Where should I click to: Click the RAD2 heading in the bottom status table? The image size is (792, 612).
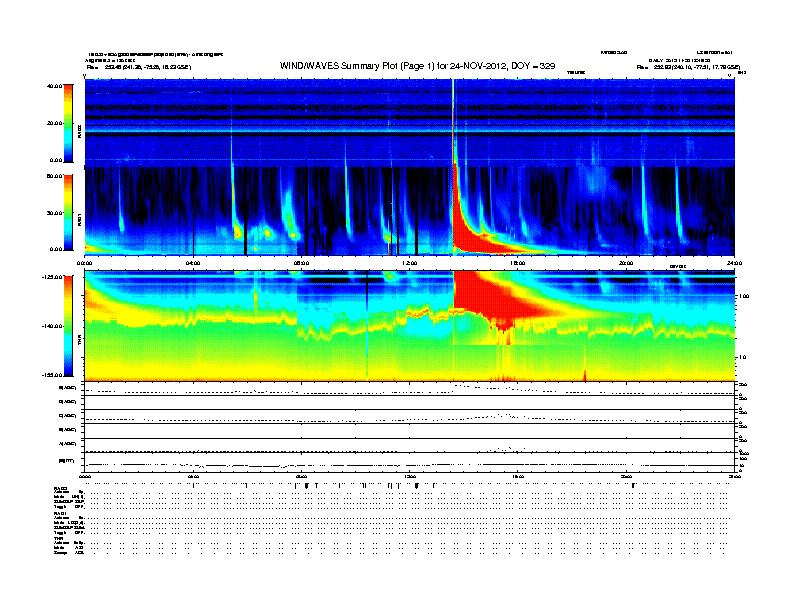pyautogui.click(x=60, y=488)
